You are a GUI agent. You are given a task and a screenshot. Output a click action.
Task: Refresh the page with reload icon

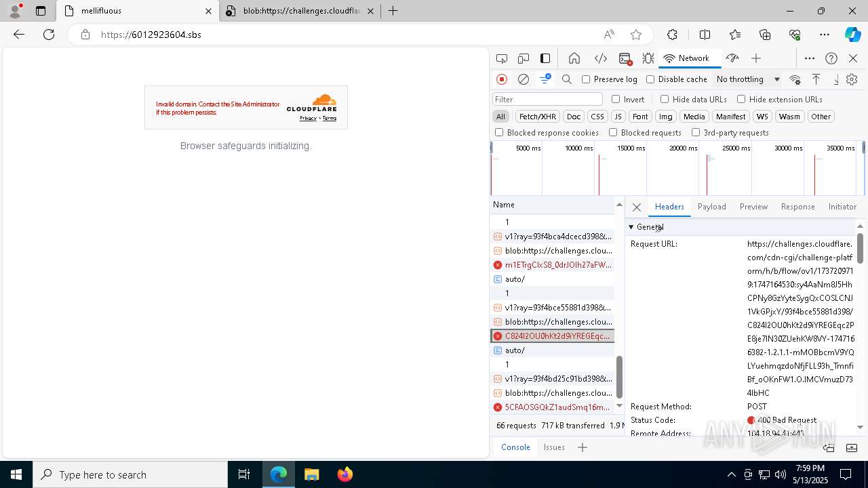49,35
